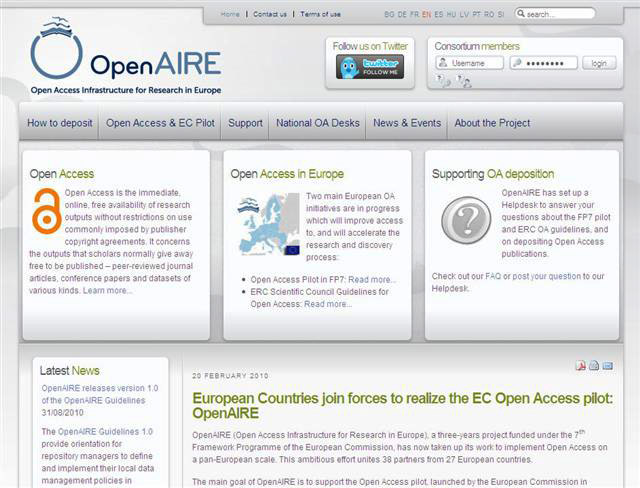Open the Terms of use link

click(x=320, y=14)
